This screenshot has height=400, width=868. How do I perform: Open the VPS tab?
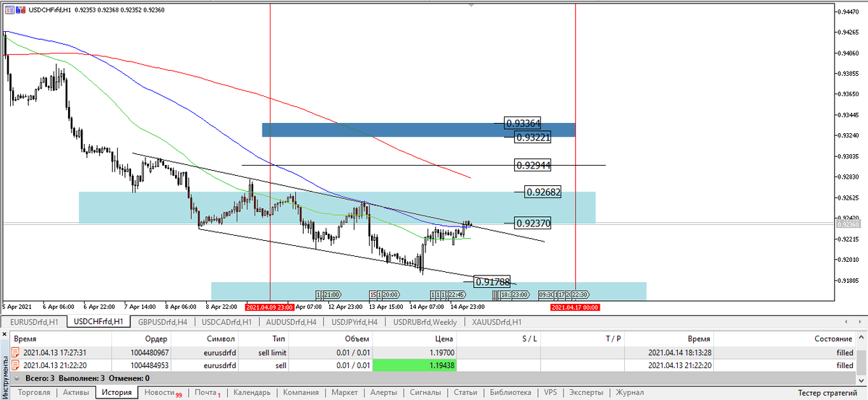[550, 393]
